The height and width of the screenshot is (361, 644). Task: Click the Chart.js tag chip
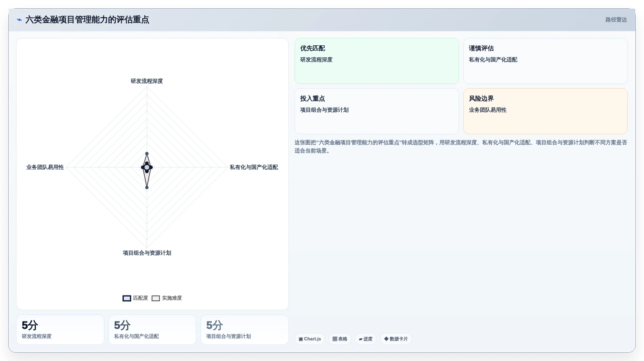coord(310,339)
